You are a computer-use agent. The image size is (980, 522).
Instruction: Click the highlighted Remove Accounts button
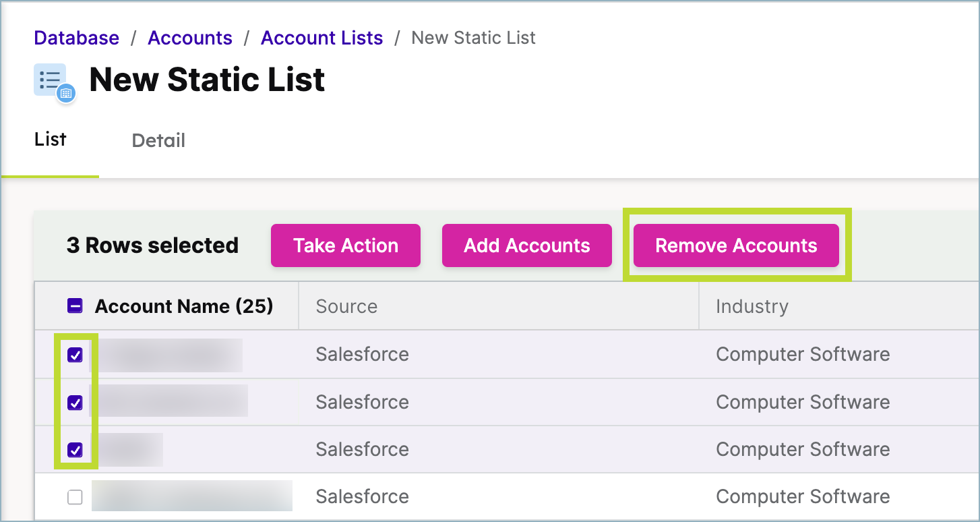[x=735, y=245]
